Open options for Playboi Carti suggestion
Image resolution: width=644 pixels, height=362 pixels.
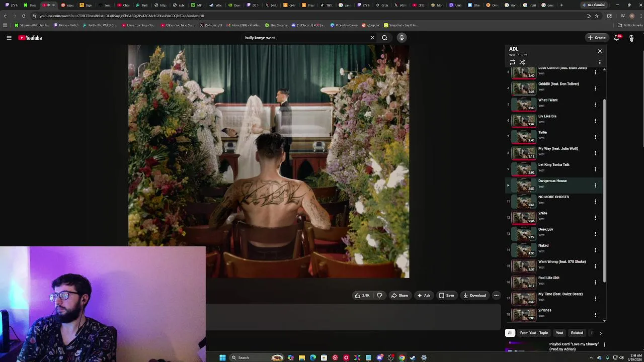[x=604, y=345]
